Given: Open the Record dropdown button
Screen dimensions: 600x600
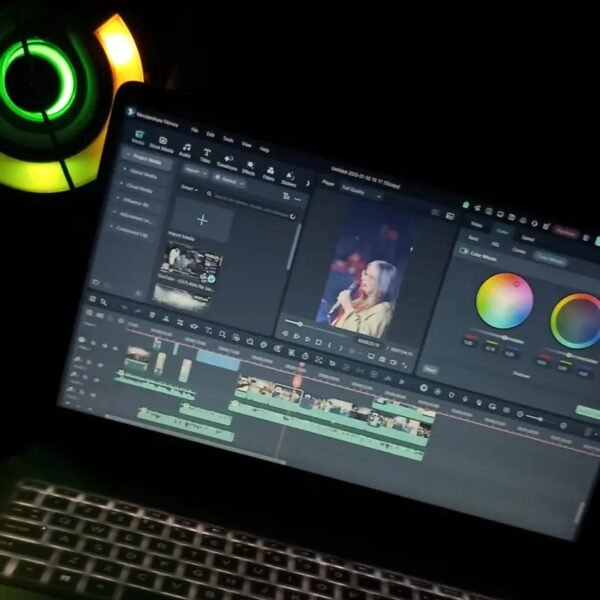Looking at the screenshot, I should (229, 180).
